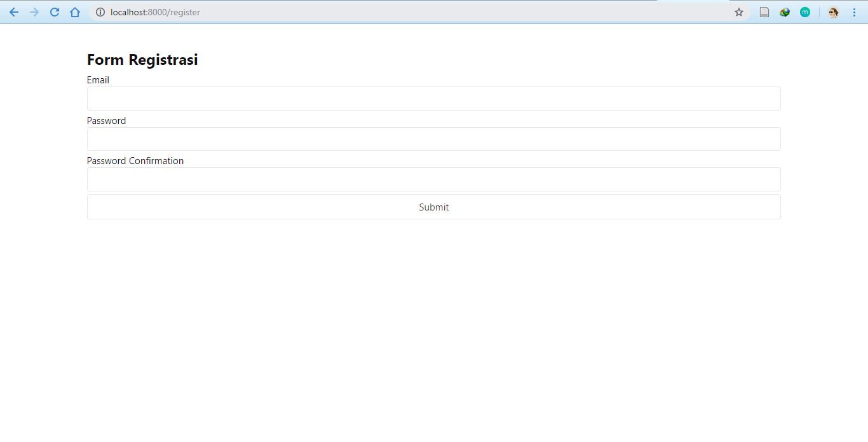
Task: Click the disabled forward arrow
Action: point(34,12)
